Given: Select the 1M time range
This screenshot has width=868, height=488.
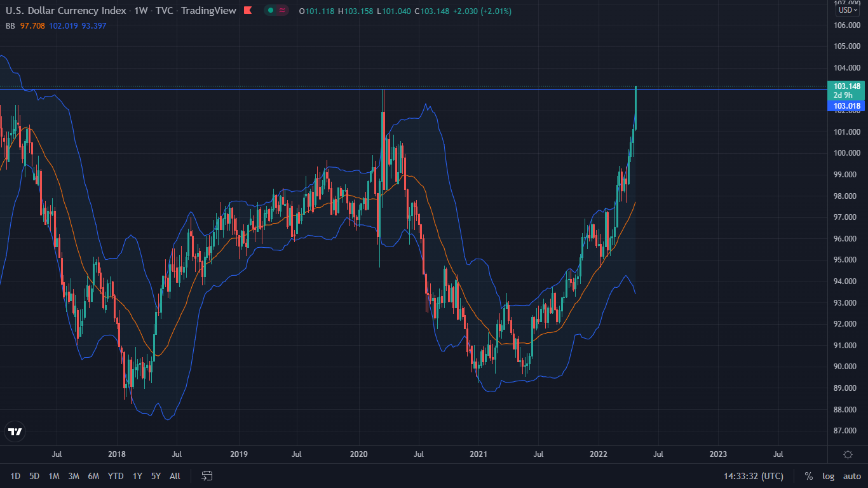Looking at the screenshot, I should (54, 476).
